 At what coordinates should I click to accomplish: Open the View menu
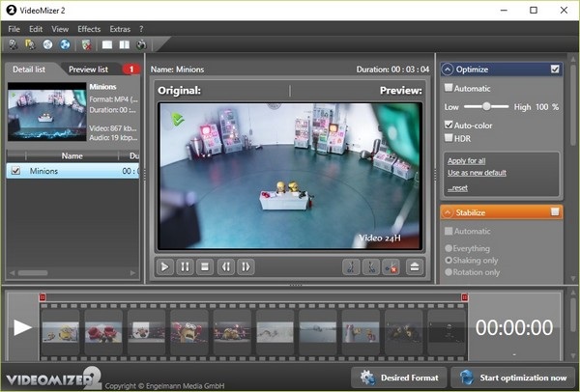60,29
